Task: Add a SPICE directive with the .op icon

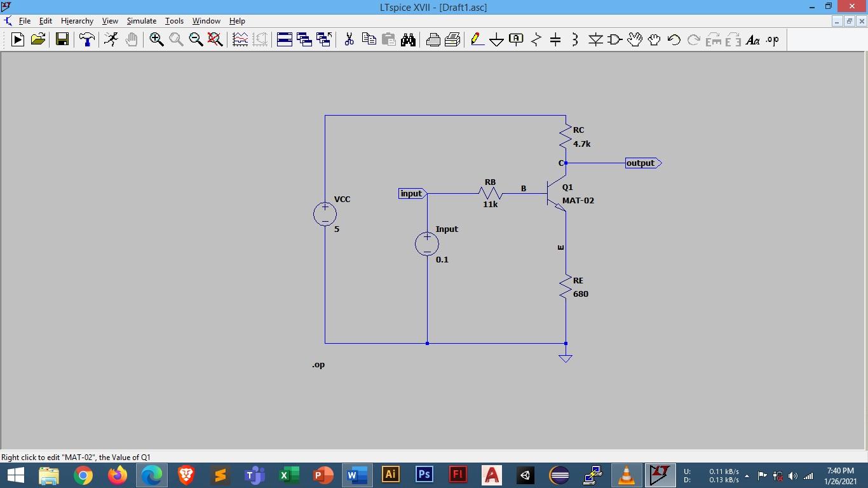Action: [x=773, y=39]
